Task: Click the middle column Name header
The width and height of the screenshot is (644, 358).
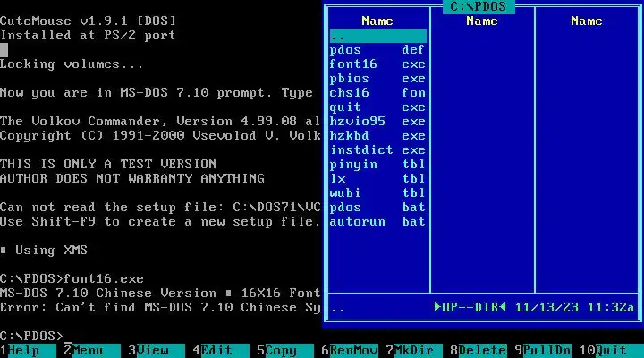Action: [x=482, y=21]
